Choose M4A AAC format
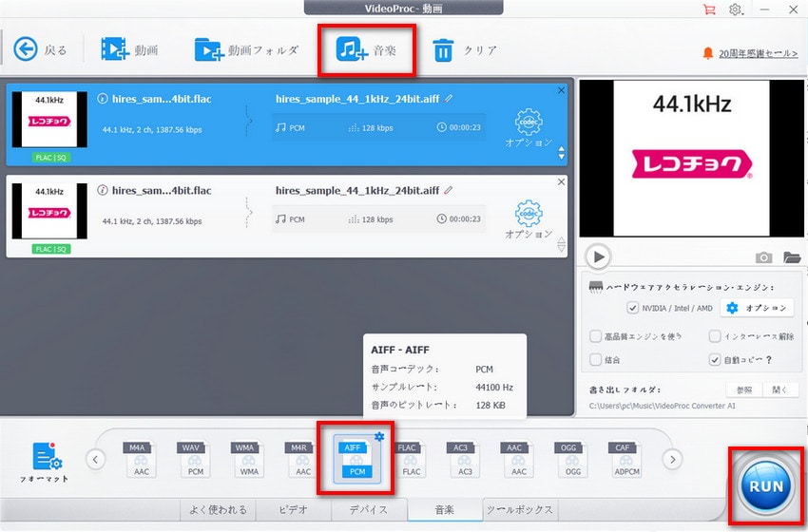The height and width of the screenshot is (532, 808). pyautogui.click(x=141, y=459)
